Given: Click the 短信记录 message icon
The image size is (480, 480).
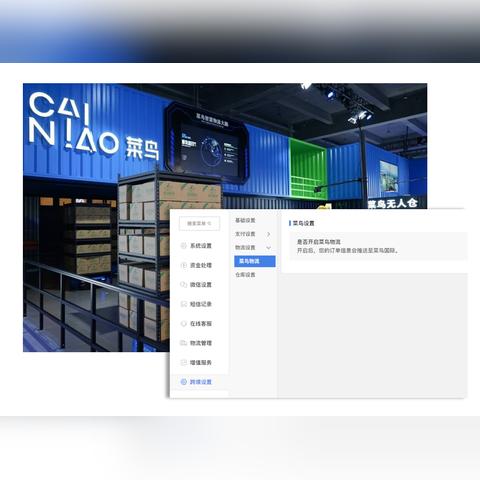Looking at the screenshot, I should coord(183,304).
